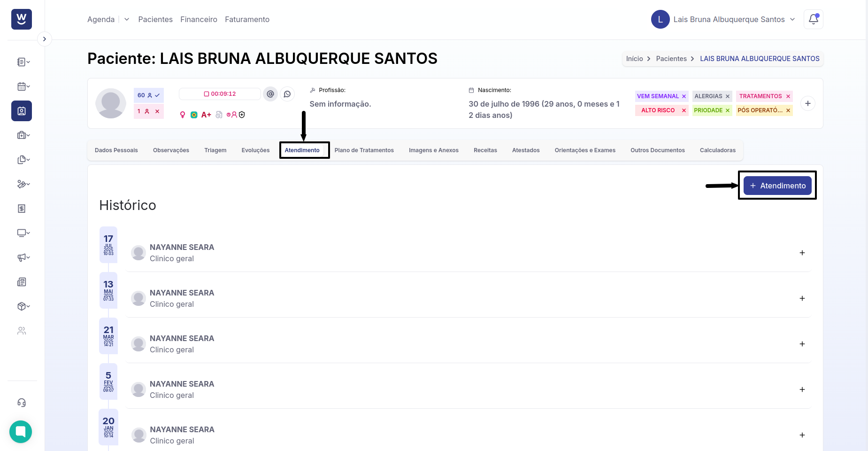This screenshot has width=868, height=451.
Task: Open the Receitas tab
Action: coord(485,150)
